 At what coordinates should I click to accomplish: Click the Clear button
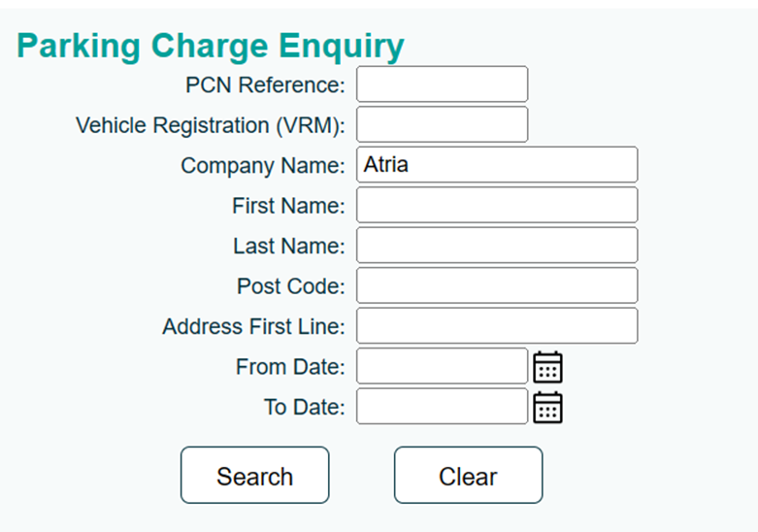coord(469,475)
